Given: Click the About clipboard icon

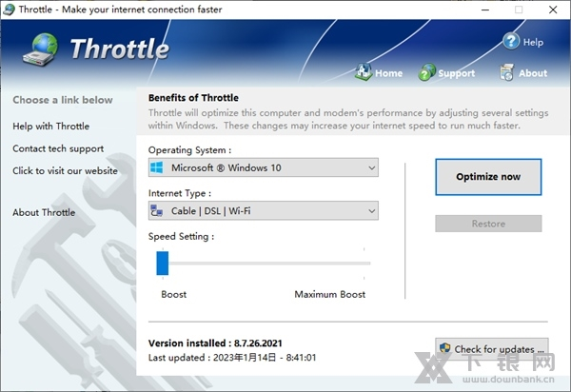Looking at the screenshot, I should 508,72.
